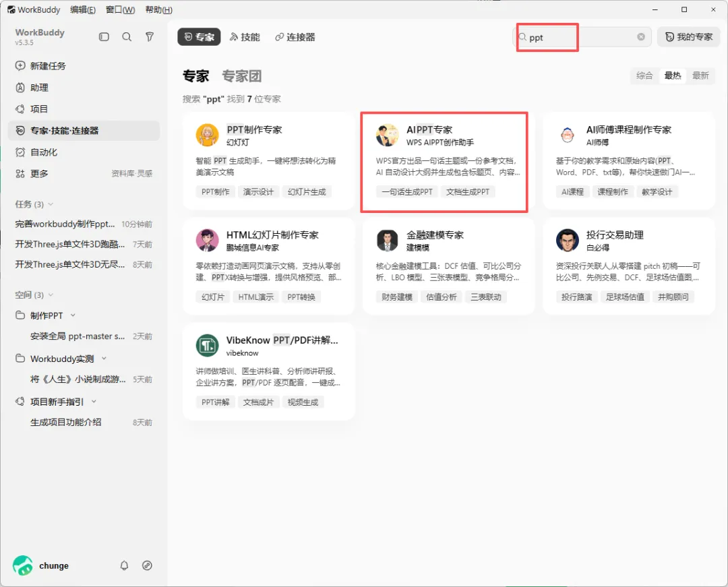Click the 文档生成PPT tag
728x587 pixels.
(468, 191)
